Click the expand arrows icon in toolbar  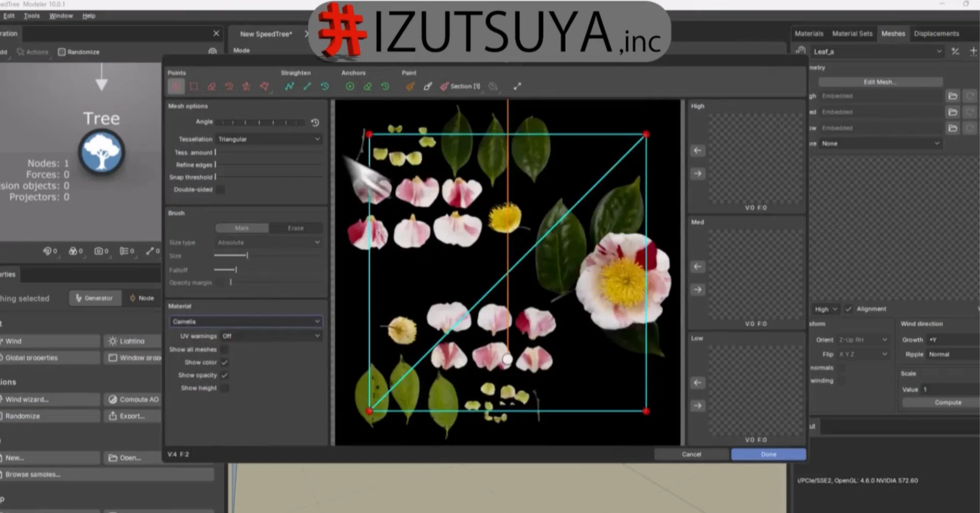tap(517, 87)
